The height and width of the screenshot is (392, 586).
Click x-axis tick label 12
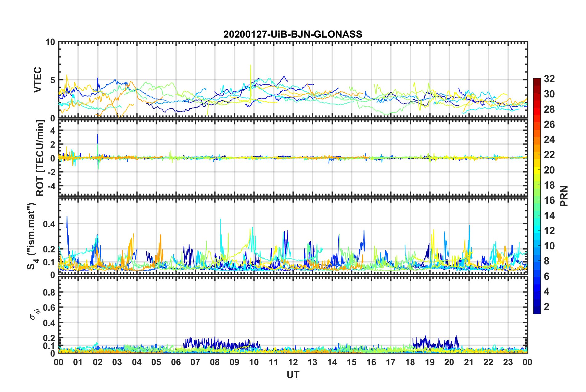pos(293,362)
